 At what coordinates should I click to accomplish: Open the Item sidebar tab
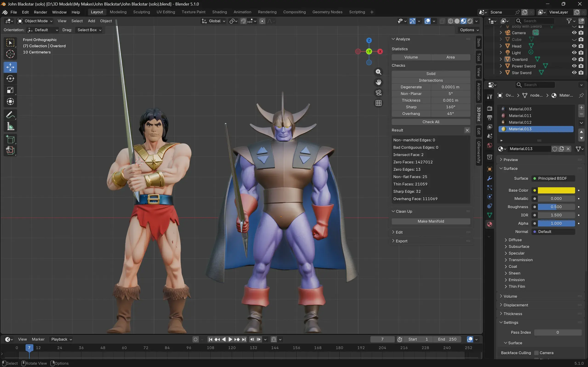[x=479, y=42]
